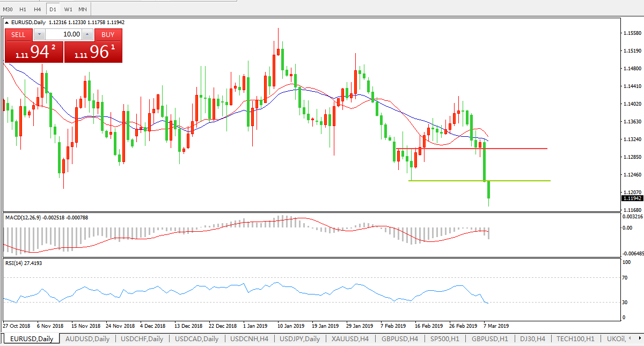Select the W1 weekly timeframe
Screen dimensions: 644x346
pyautogui.click(x=68, y=9)
